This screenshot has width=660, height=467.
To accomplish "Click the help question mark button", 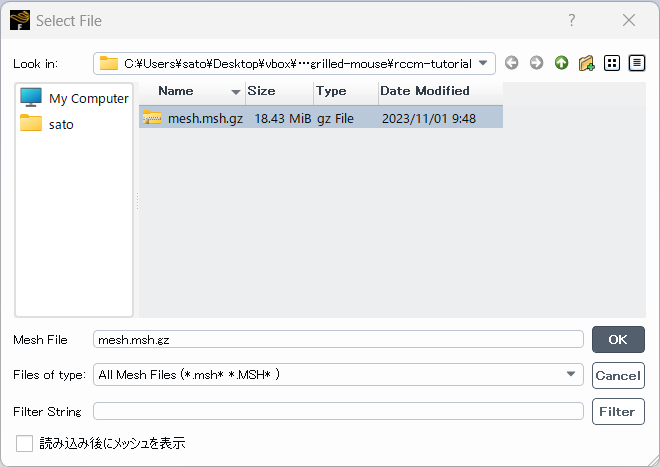I will point(572,20).
